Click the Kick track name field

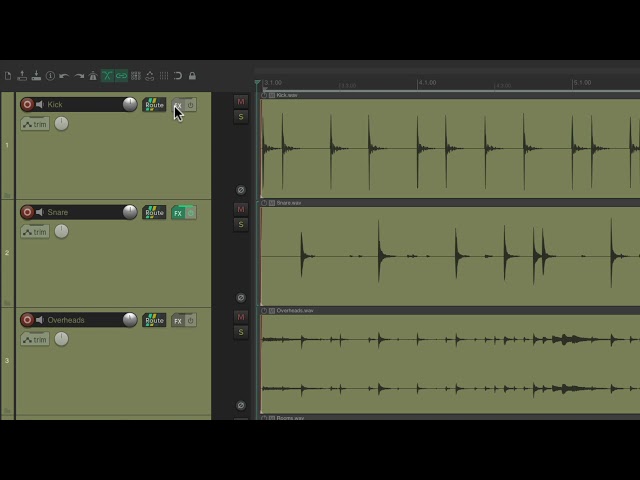[x=84, y=104]
